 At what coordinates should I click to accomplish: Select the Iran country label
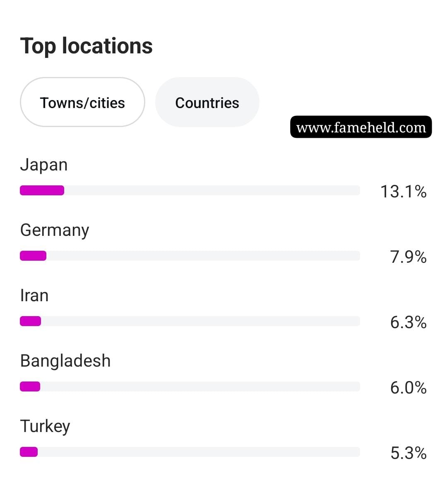point(34,295)
